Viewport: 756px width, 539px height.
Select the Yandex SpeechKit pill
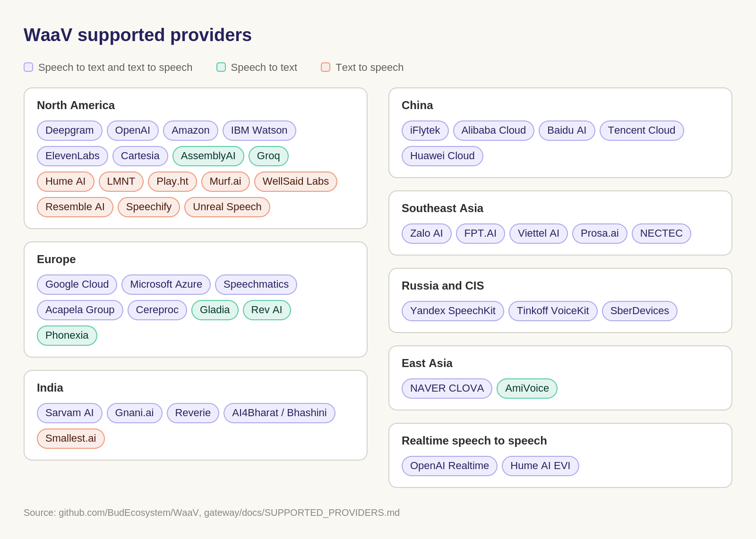click(453, 311)
